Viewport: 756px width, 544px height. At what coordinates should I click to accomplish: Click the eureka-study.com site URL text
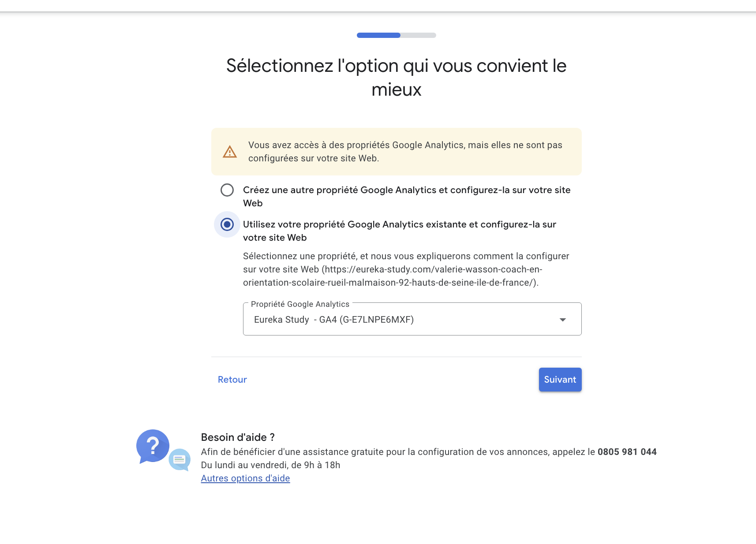point(432,269)
